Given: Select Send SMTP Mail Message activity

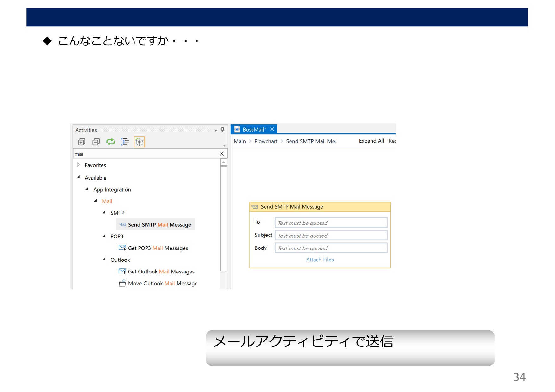Looking at the screenshot, I should tap(156, 224).
